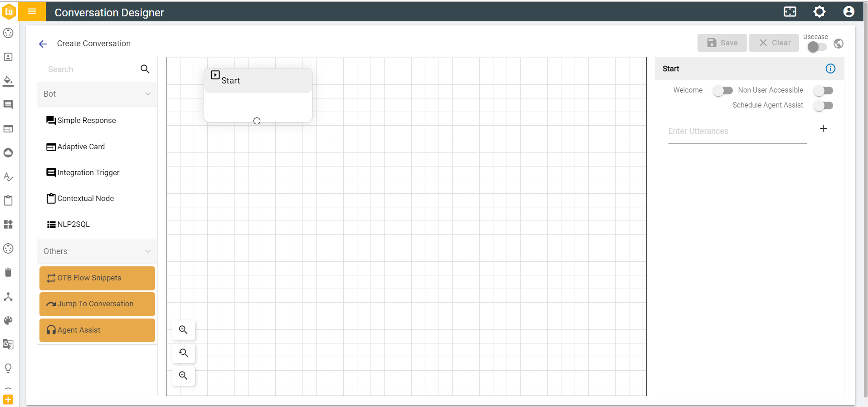Open the hamburger menu
This screenshot has height=407, width=868.
click(32, 11)
